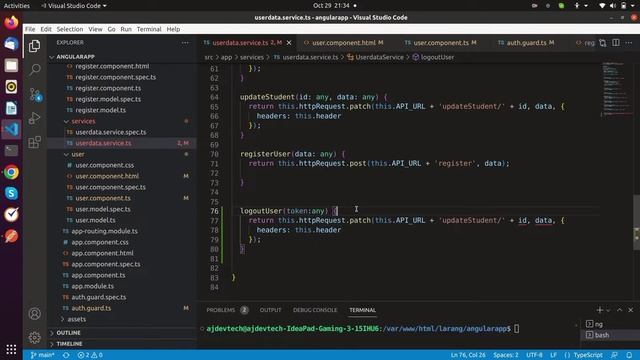Viewport: 640px width, 360px height.
Task: Change the TypeScript language mode
Action: (x=587, y=355)
